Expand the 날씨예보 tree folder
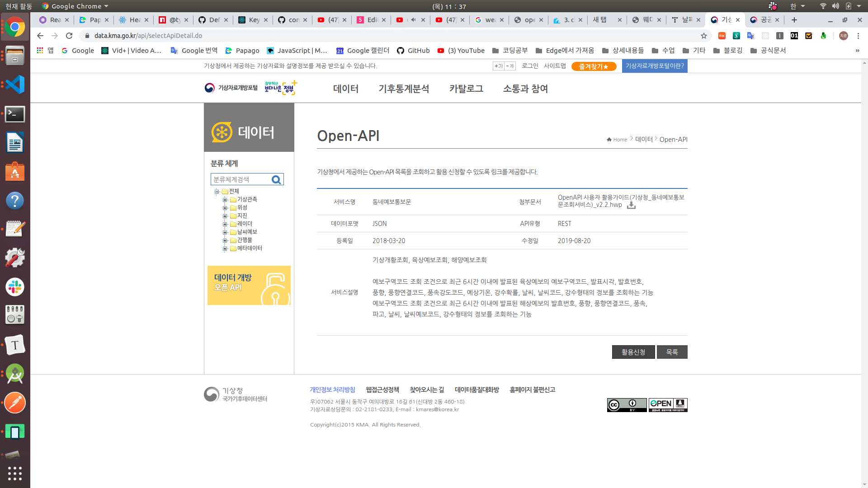Viewport: 868px width, 488px height. 225,232
